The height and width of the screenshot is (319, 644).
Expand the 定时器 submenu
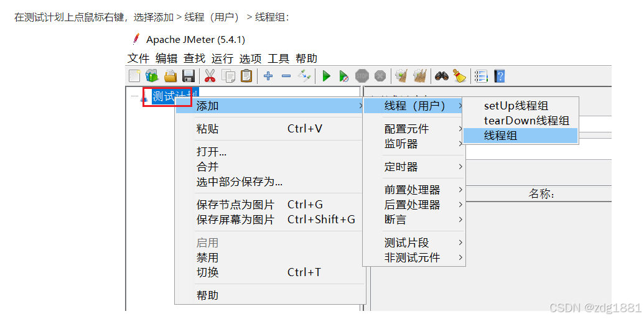(414, 167)
